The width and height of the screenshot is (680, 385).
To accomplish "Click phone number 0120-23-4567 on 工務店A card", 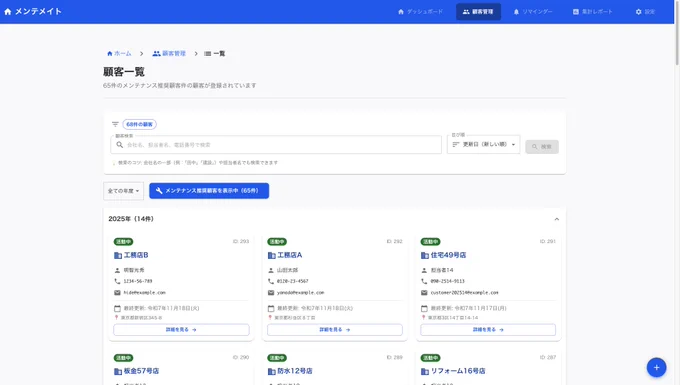I will click(x=293, y=281).
